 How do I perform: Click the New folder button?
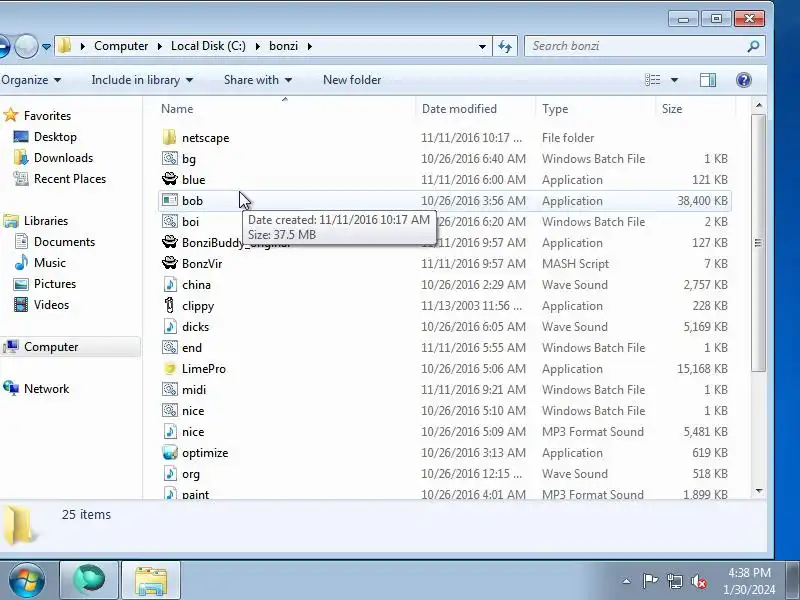pyautogui.click(x=352, y=80)
